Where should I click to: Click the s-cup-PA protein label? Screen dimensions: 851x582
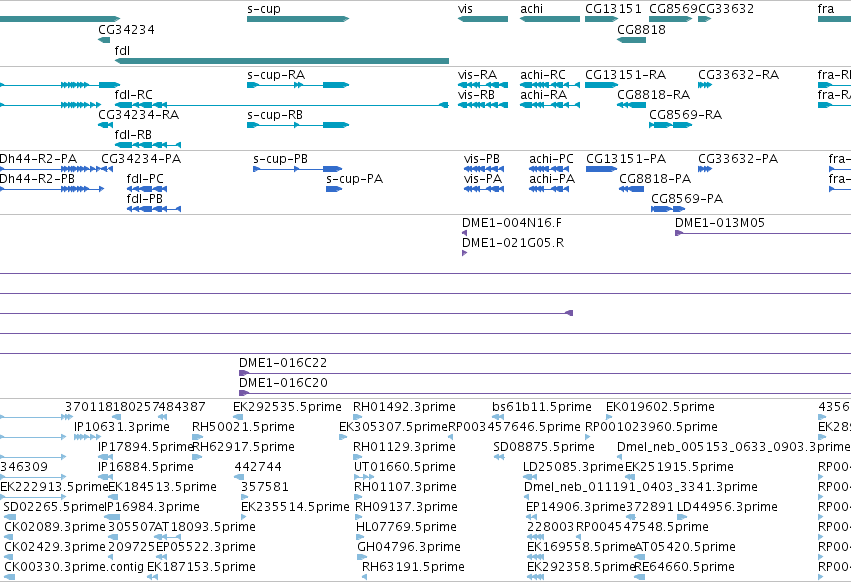click(x=354, y=179)
